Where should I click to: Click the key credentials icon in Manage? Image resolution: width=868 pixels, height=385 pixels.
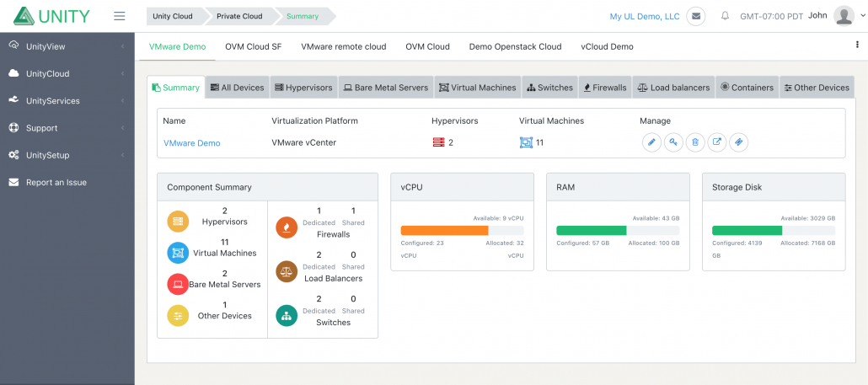(x=673, y=142)
